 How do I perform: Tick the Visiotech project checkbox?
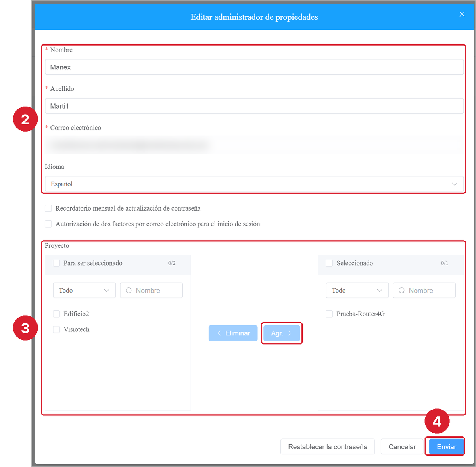tap(56, 329)
